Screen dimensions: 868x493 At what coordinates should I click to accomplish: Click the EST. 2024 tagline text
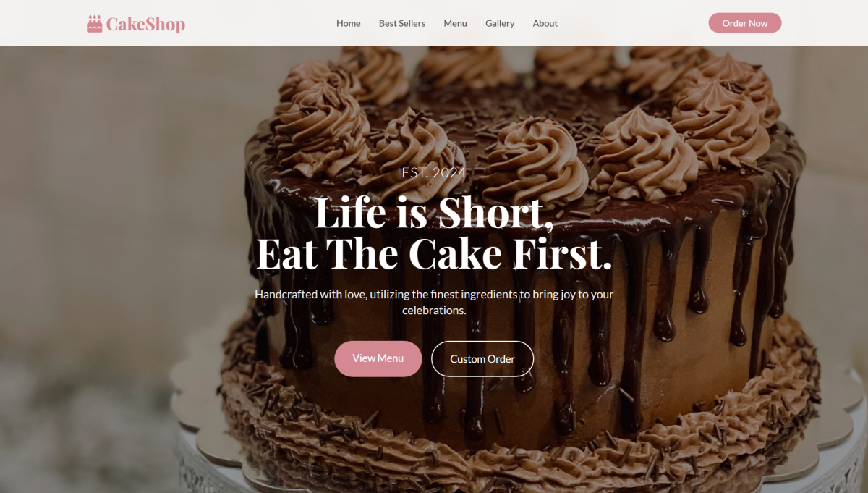434,172
